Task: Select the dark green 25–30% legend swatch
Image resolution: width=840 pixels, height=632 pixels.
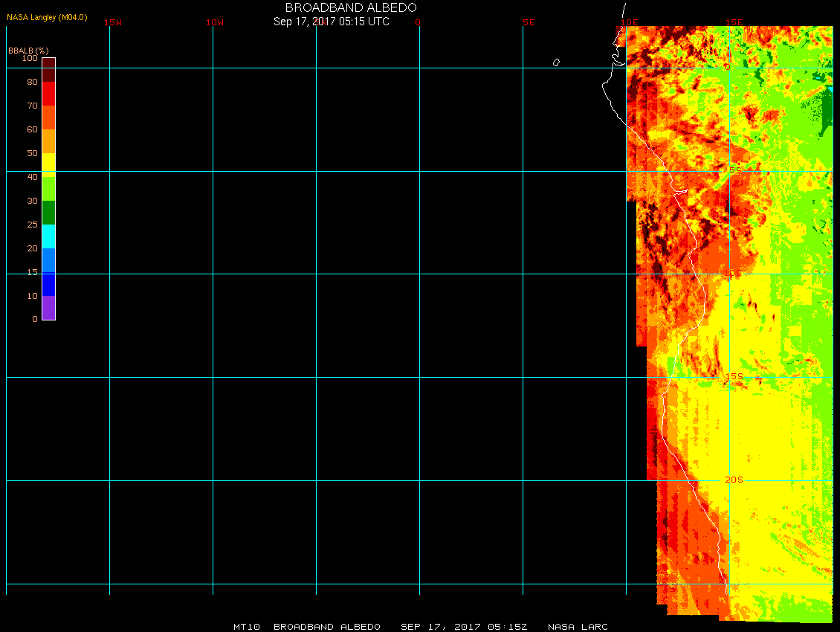Action: tap(48, 212)
